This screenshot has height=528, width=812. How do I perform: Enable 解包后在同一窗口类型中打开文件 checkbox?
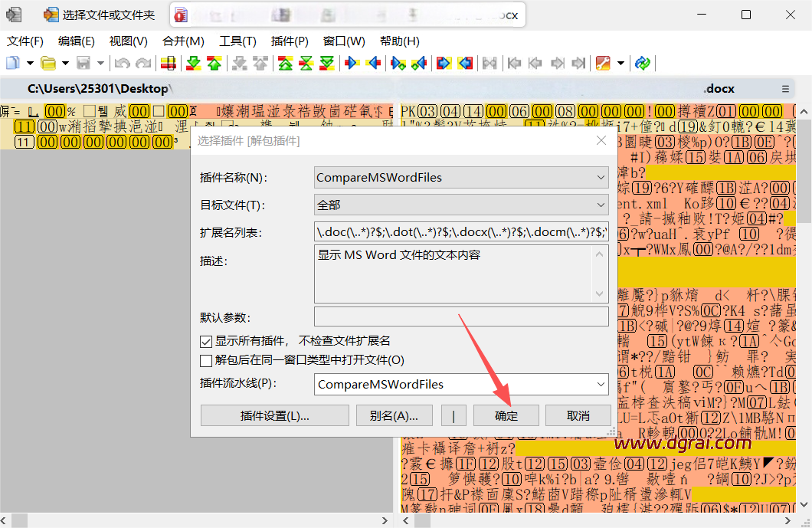[206, 360]
